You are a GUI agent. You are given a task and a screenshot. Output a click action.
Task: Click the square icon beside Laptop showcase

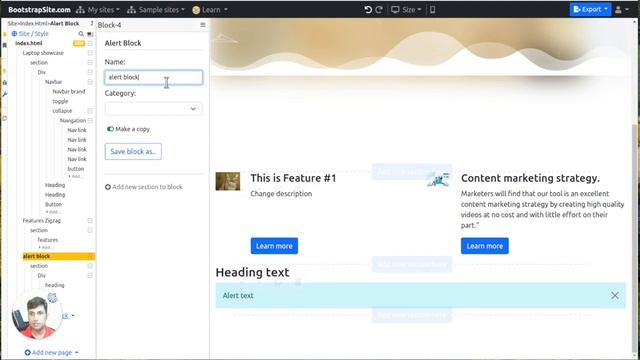point(90,53)
